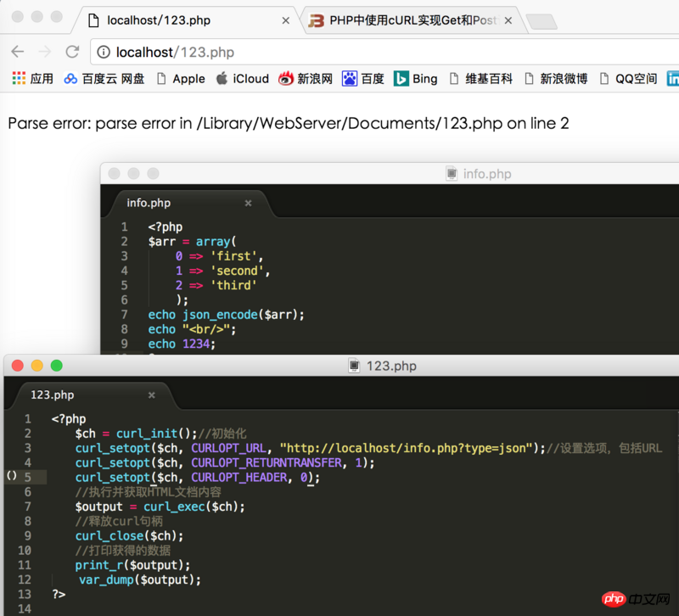The height and width of the screenshot is (616, 679).
Task: Open a new browser tab
Action: 540,21
